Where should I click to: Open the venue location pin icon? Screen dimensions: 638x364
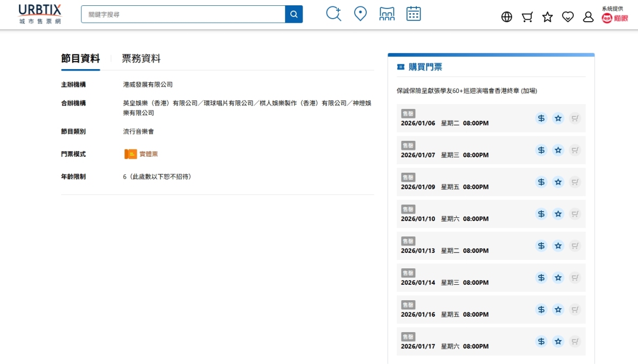(360, 14)
